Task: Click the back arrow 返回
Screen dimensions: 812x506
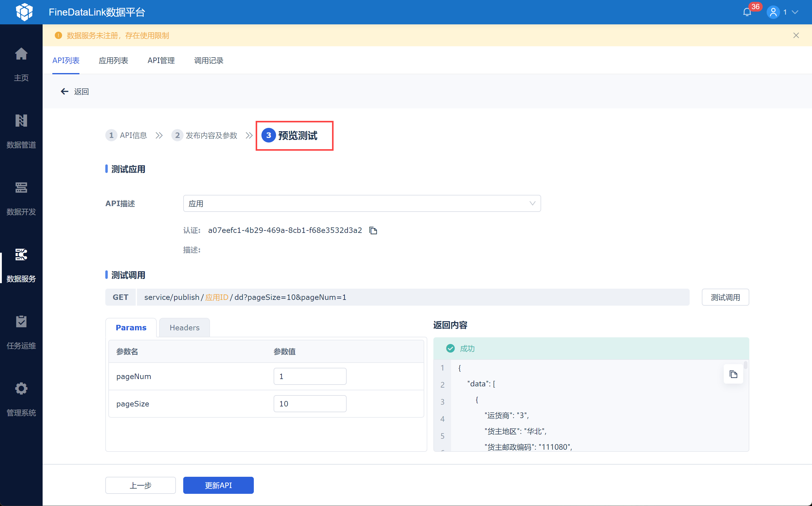Action: click(64, 92)
